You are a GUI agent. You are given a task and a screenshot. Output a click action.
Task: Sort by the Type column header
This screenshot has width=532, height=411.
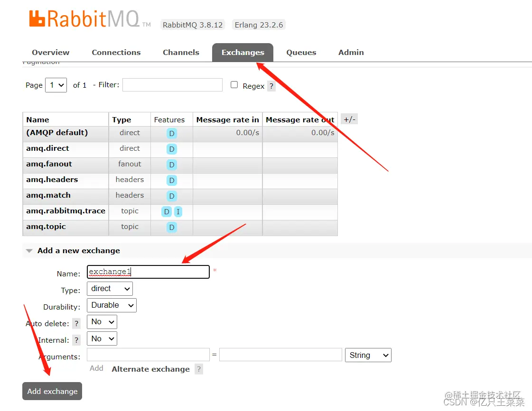(121, 119)
